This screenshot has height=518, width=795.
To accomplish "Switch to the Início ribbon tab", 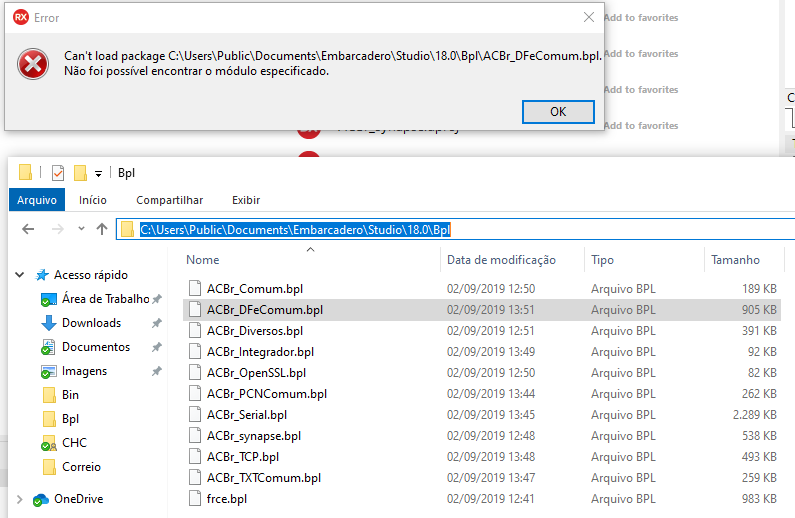I will point(93,200).
